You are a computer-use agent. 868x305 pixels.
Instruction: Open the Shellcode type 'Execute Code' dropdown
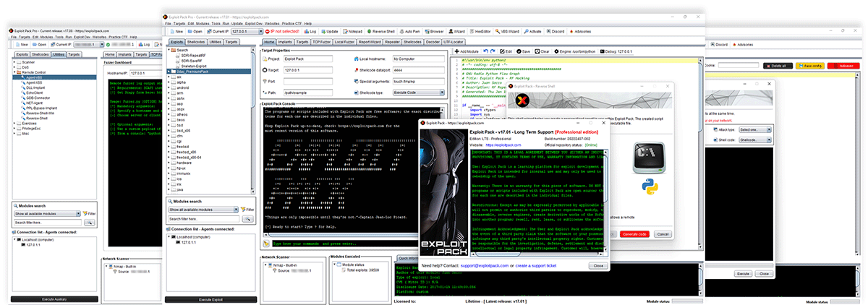click(x=417, y=93)
